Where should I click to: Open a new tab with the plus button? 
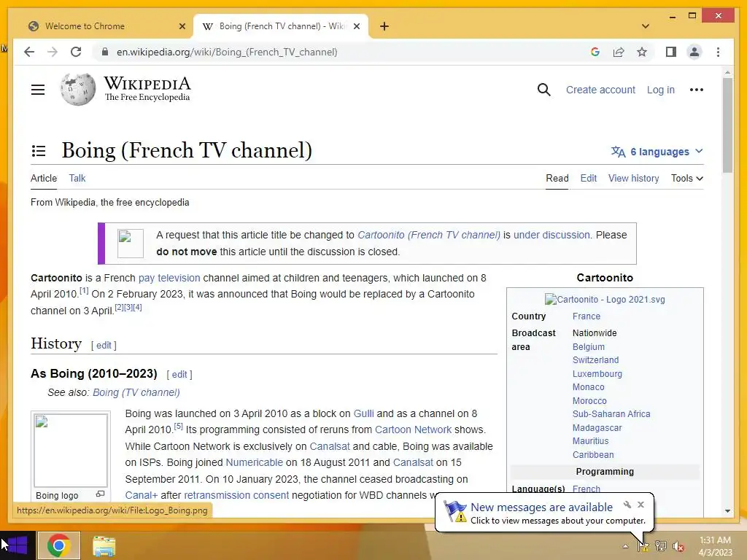coord(384,26)
